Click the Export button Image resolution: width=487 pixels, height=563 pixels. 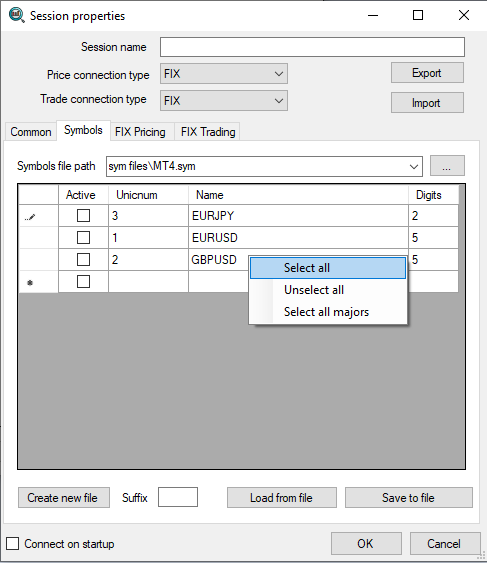click(427, 73)
